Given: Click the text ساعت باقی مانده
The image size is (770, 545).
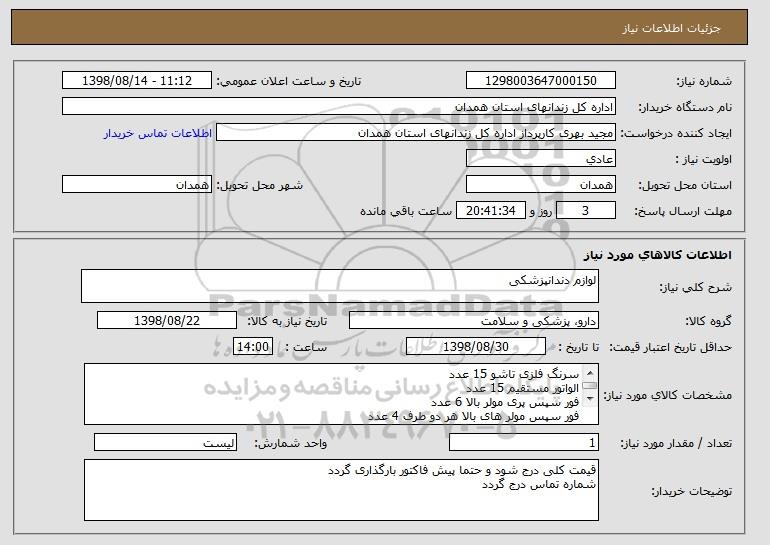Looking at the screenshot, I should coord(406,211).
